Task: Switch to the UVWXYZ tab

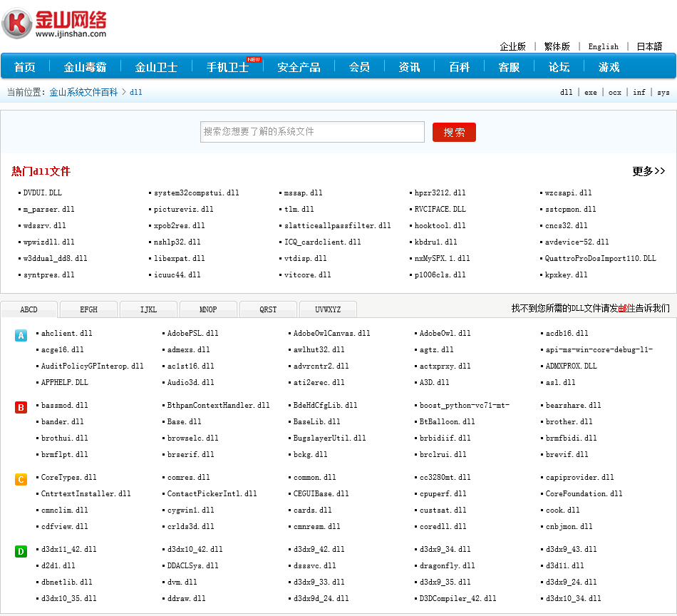Action: pos(328,309)
